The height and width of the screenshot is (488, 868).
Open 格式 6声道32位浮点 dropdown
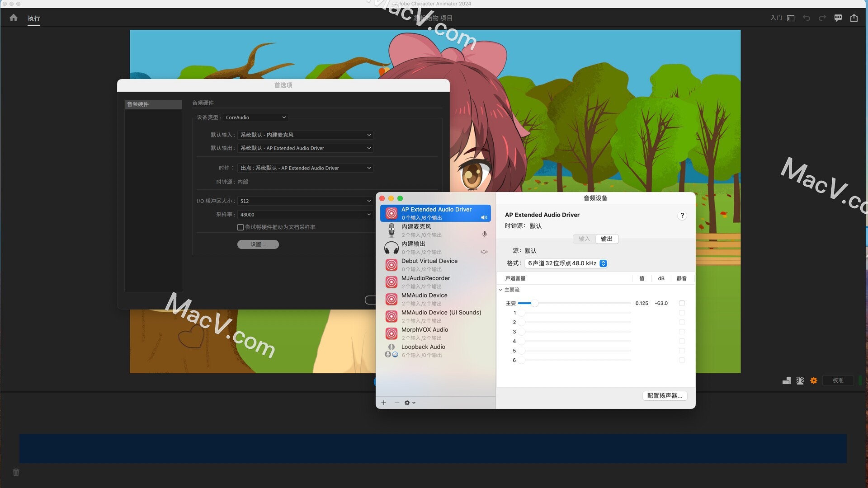pos(566,263)
